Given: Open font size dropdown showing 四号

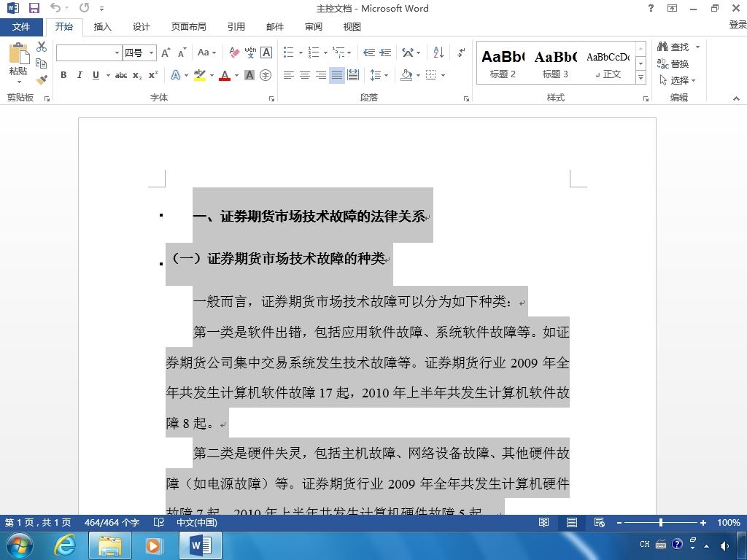Looking at the screenshot, I should pyautogui.click(x=151, y=52).
